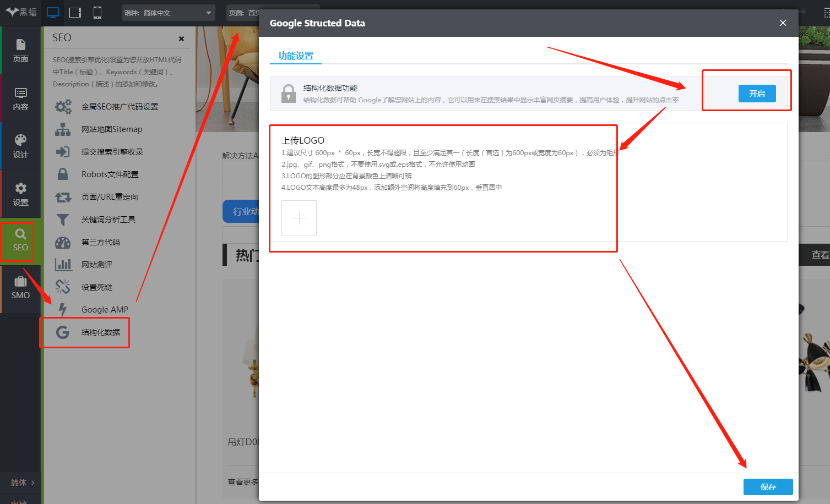Click the plus box to upload LOGO
Viewport: 830px width, 504px height.
299,218
